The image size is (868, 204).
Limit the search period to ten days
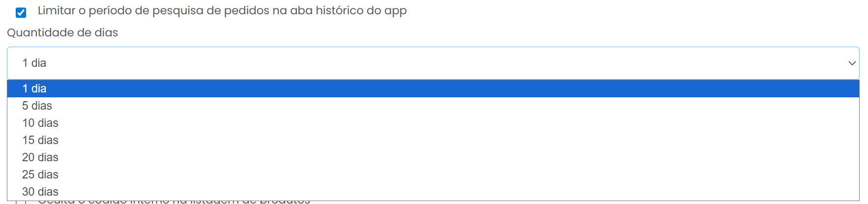pos(40,123)
